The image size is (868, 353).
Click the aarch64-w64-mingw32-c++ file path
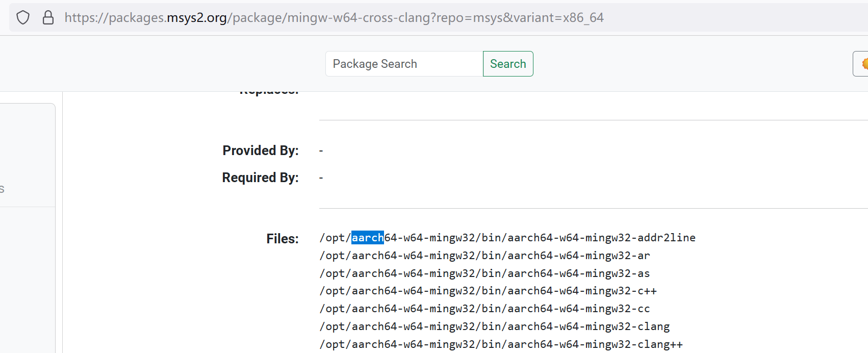coord(488,291)
